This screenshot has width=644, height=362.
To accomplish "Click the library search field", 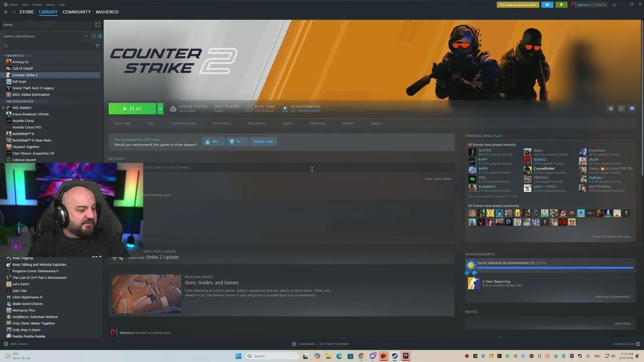I will pyautogui.click(x=47, y=46).
